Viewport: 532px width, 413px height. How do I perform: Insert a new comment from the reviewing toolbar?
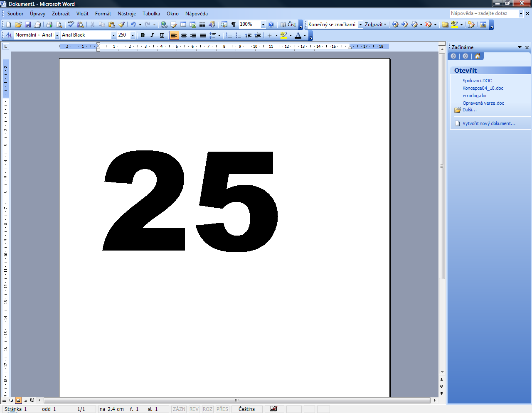(x=445, y=25)
